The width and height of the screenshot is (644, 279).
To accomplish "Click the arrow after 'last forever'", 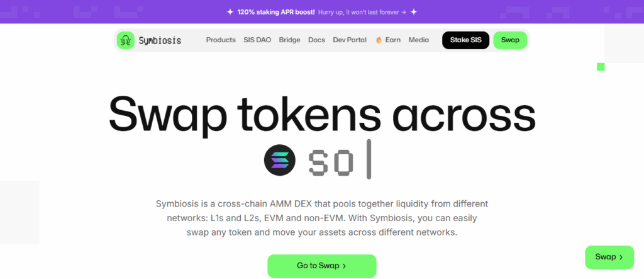I will click(x=404, y=13).
